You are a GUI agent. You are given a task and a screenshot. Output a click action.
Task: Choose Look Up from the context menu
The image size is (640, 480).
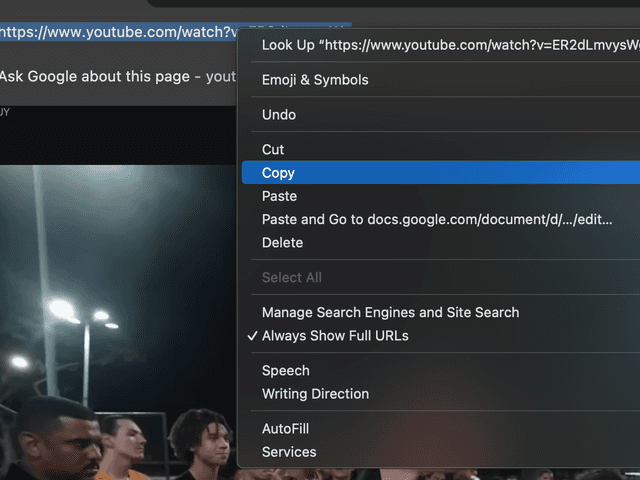point(441,45)
